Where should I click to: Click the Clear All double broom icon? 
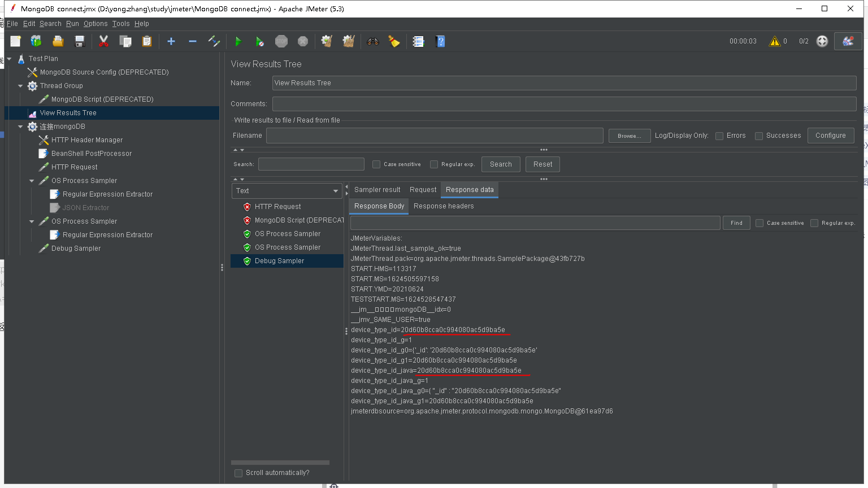(x=349, y=41)
